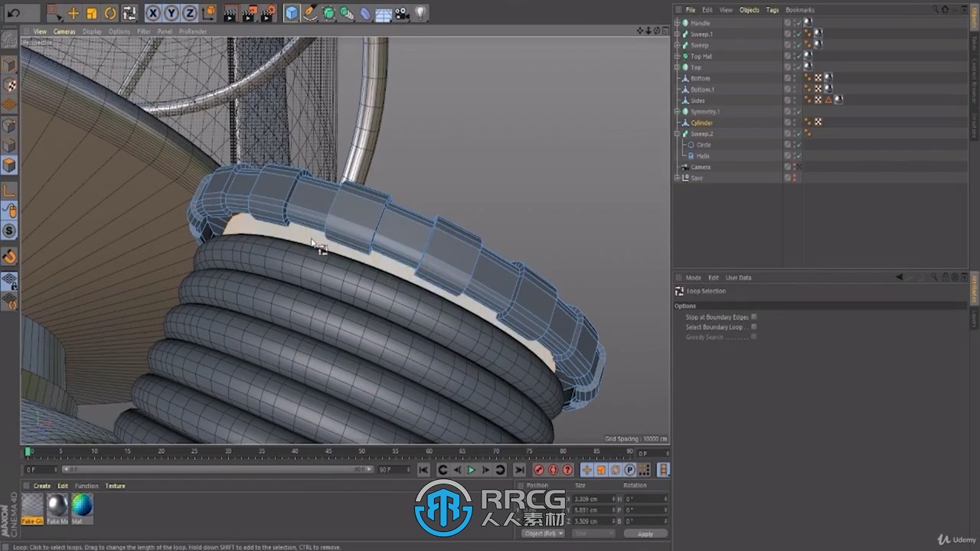
Task: Open viewport Cameras menu
Action: [64, 31]
